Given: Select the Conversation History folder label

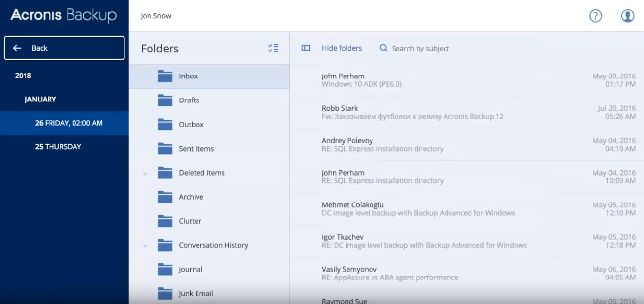Looking at the screenshot, I should pos(213,245).
